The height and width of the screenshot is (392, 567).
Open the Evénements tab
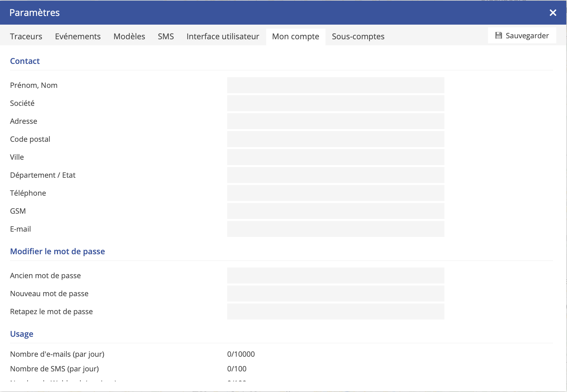(x=78, y=36)
